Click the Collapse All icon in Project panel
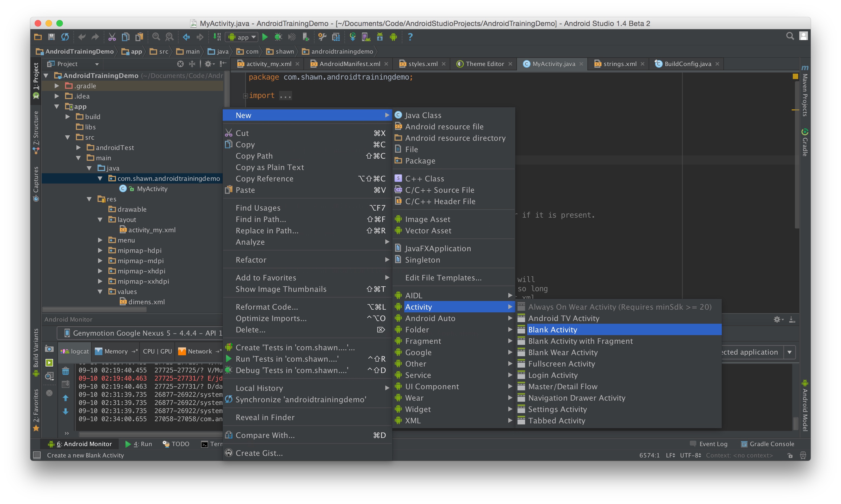Viewport: 841px width, 504px height. coord(192,64)
